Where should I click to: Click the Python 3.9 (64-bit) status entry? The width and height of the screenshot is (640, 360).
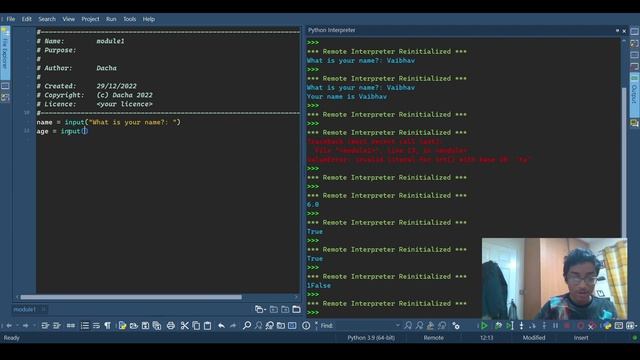click(371, 338)
